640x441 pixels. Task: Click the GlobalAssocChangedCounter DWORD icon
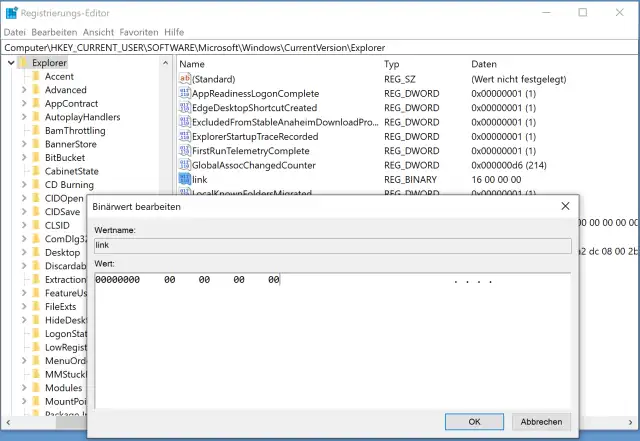point(185,165)
